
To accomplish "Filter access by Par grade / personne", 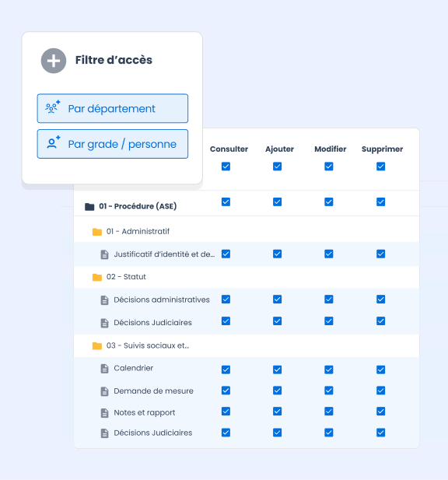I will pyautogui.click(x=113, y=144).
